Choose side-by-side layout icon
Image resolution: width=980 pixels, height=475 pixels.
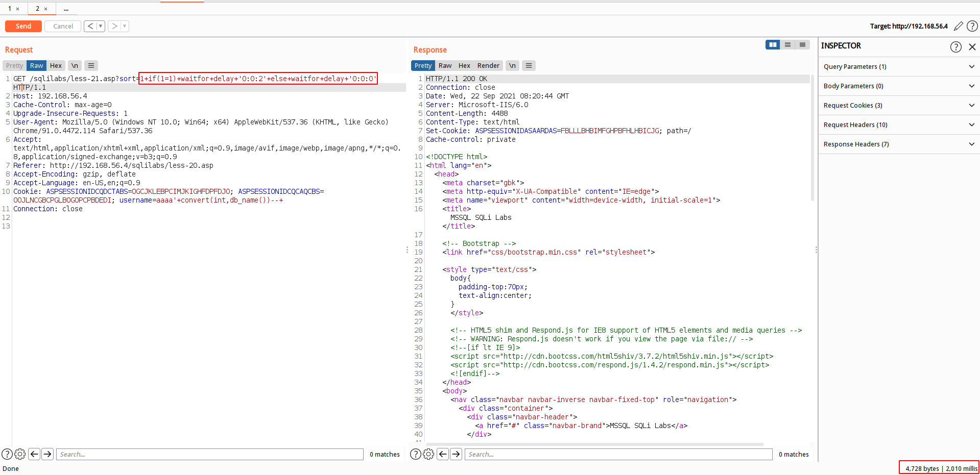[x=773, y=45]
